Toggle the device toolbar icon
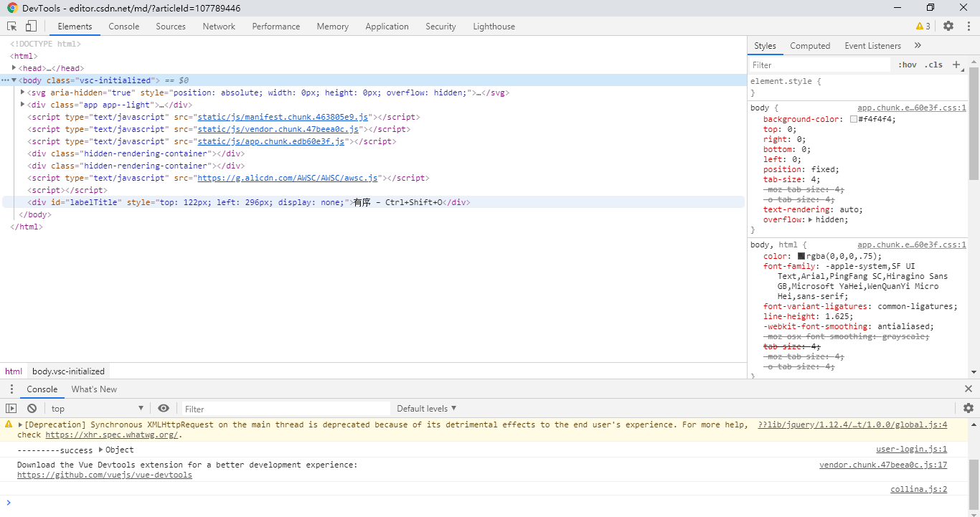 (x=31, y=26)
